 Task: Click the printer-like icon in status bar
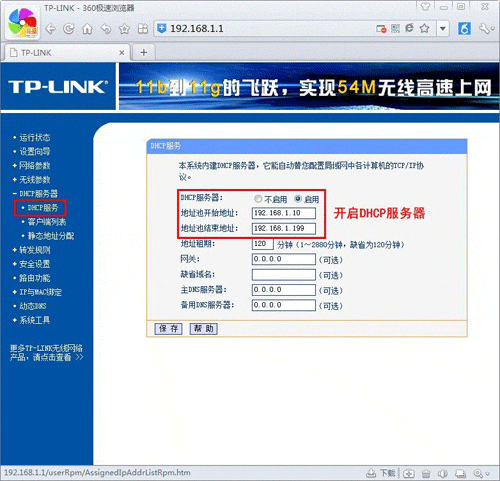coord(460,473)
